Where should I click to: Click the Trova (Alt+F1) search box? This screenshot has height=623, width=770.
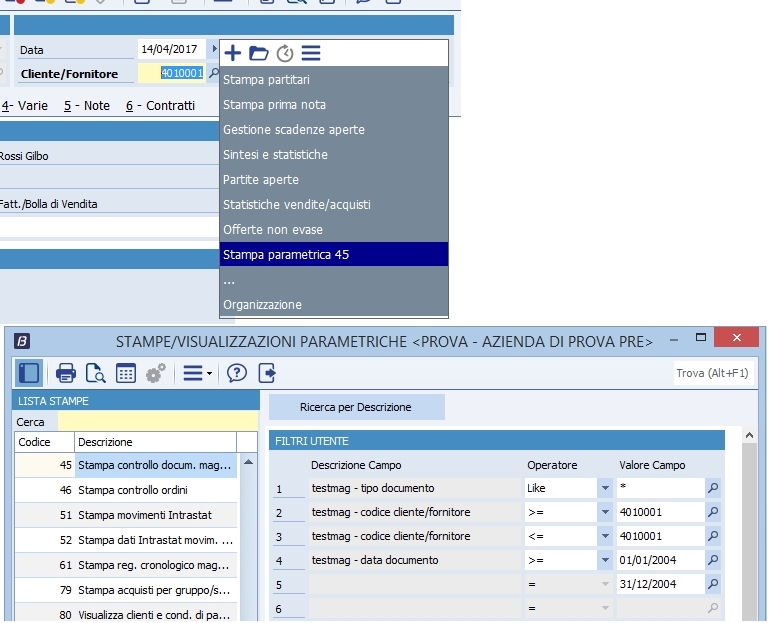pyautogui.click(x=714, y=374)
